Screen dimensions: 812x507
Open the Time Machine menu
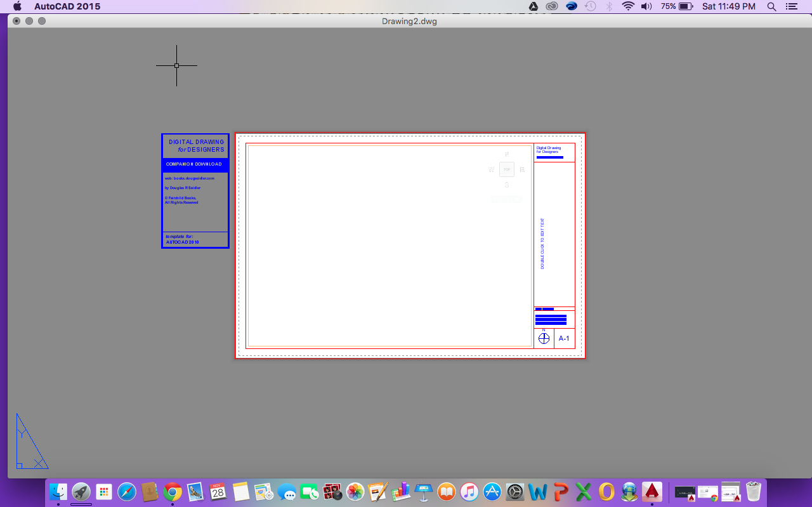589,6
